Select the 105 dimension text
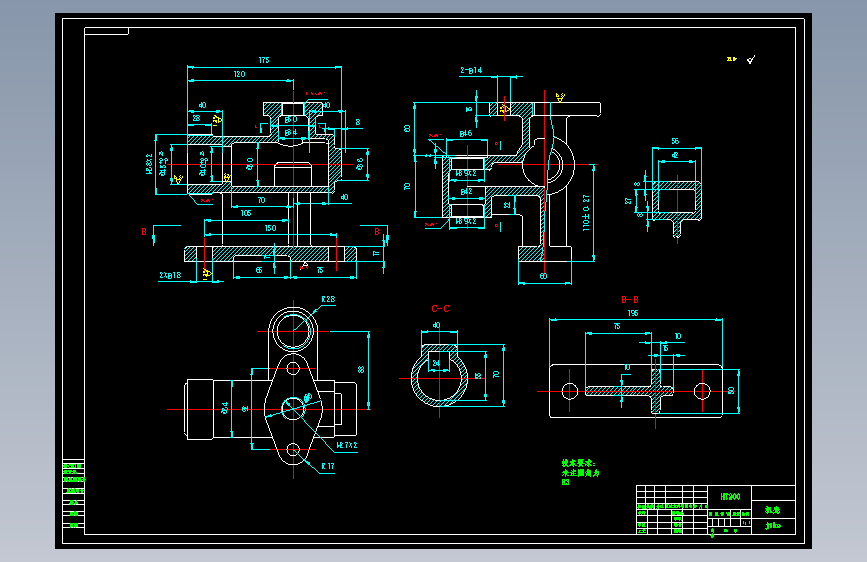The height and width of the screenshot is (562, 867). [246, 213]
